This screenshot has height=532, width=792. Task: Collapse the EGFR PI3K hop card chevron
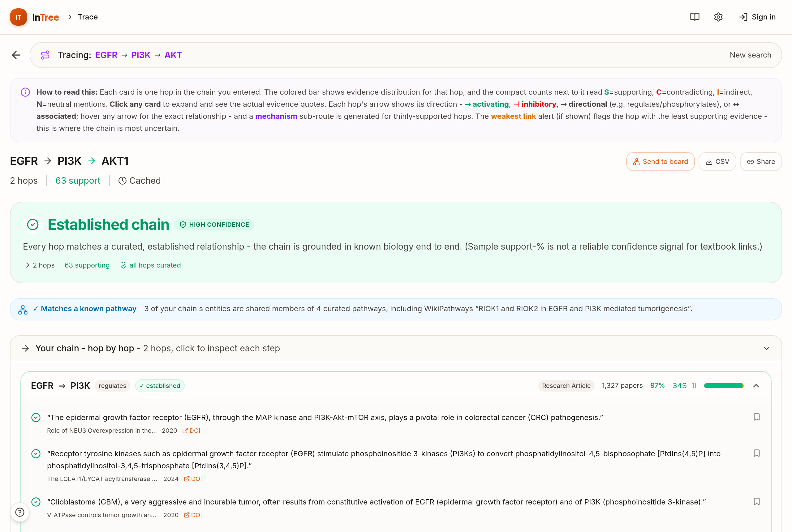coord(756,386)
